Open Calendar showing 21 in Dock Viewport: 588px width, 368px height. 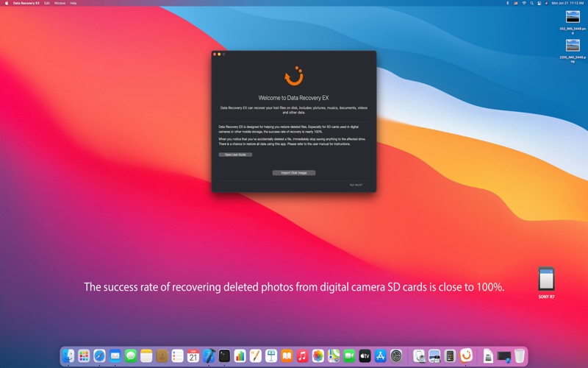point(193,355)
